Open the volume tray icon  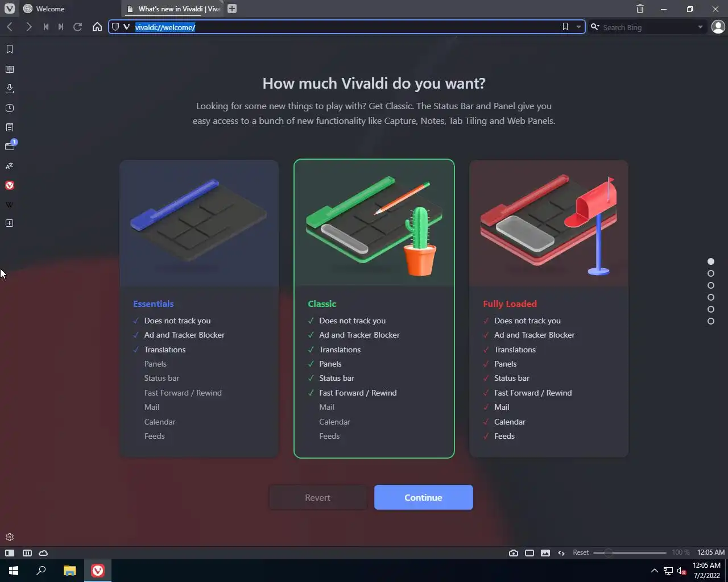[681, 571]
